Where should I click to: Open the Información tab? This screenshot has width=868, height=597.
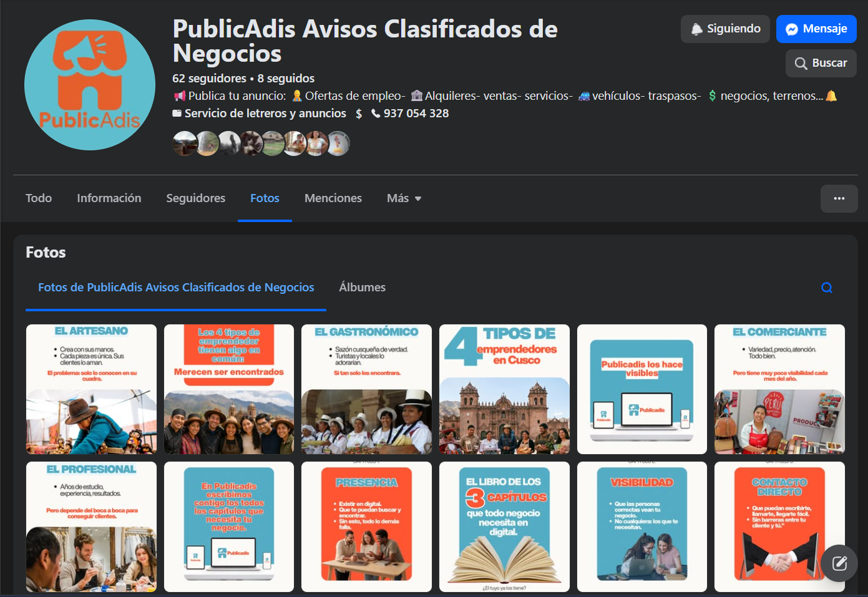(x=109, y=198)
